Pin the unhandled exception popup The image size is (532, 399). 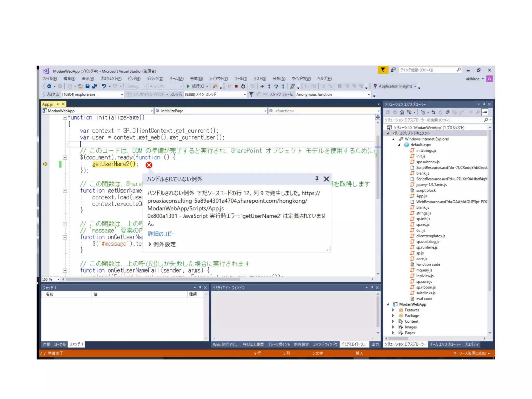coord(317,179)
